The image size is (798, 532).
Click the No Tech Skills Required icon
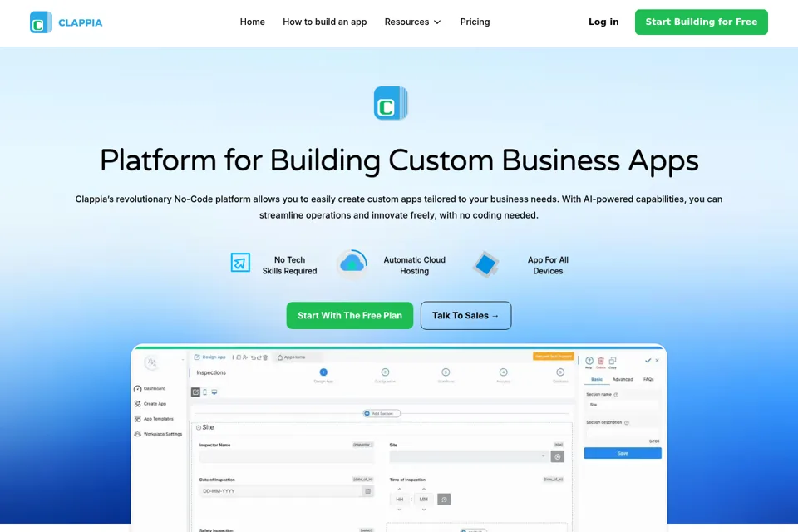240,263
